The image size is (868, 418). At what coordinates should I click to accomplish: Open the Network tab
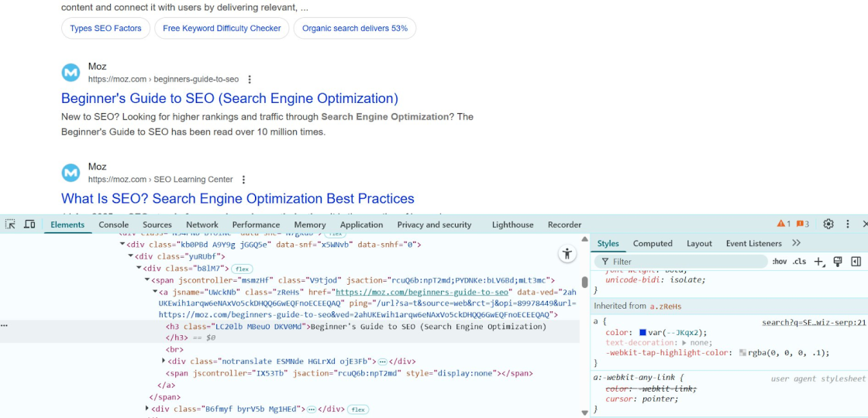click(x=202, y=224)
